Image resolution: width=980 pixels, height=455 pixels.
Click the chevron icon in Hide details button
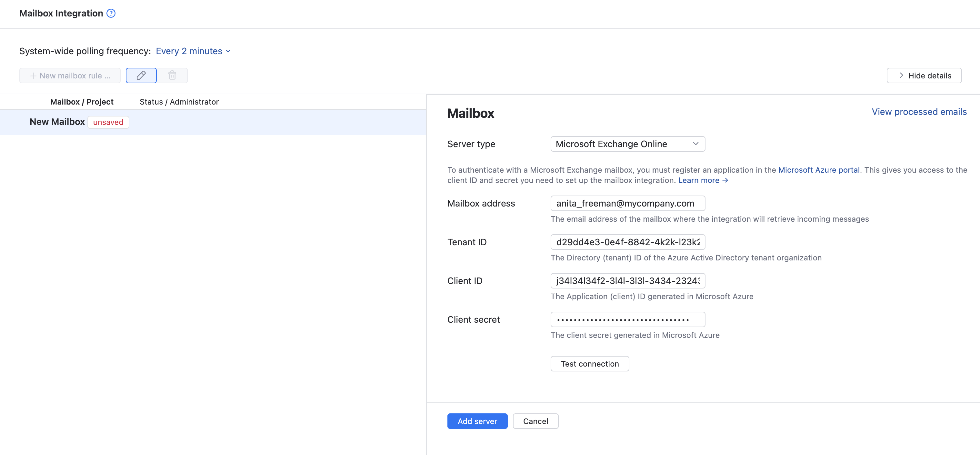901,75
